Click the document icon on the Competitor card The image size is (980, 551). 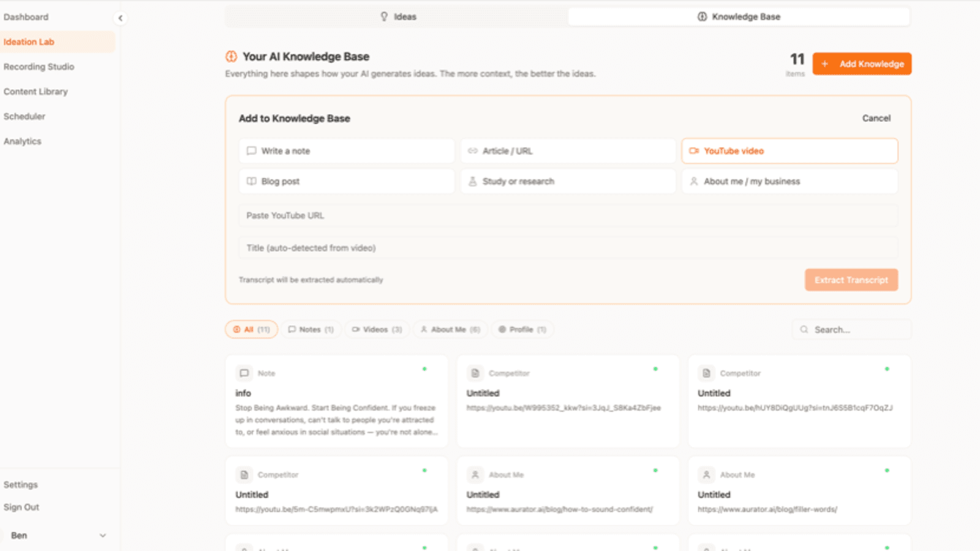click(x=475, y=372)
